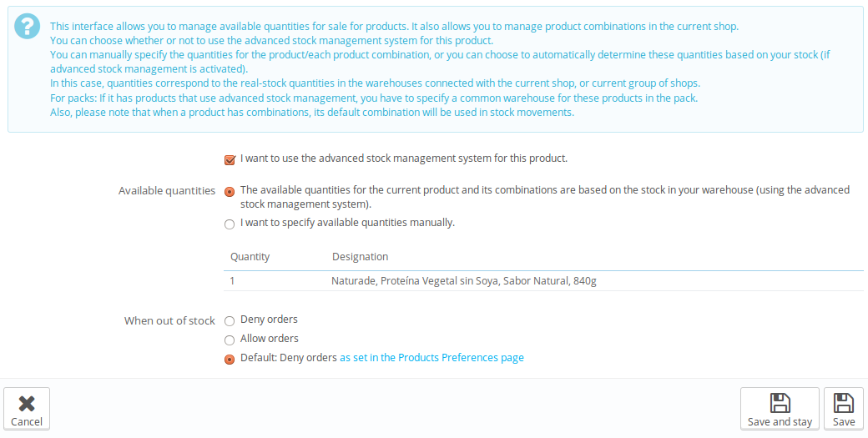The width and height of the screenshot is (868, 438).
Task: Click the Designation column header
Action: [x=360, y=257]
